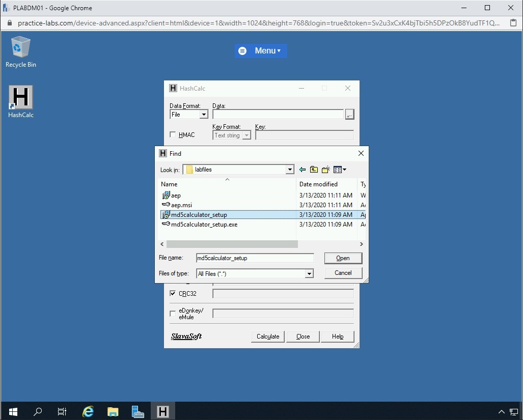The image size is (523, 420).
Task: Open the Data Format dropdown
Action: point(204,115)
